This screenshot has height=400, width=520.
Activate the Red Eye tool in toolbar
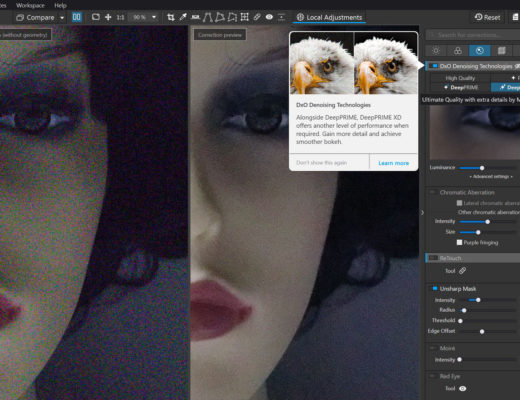tap(269, 17)
